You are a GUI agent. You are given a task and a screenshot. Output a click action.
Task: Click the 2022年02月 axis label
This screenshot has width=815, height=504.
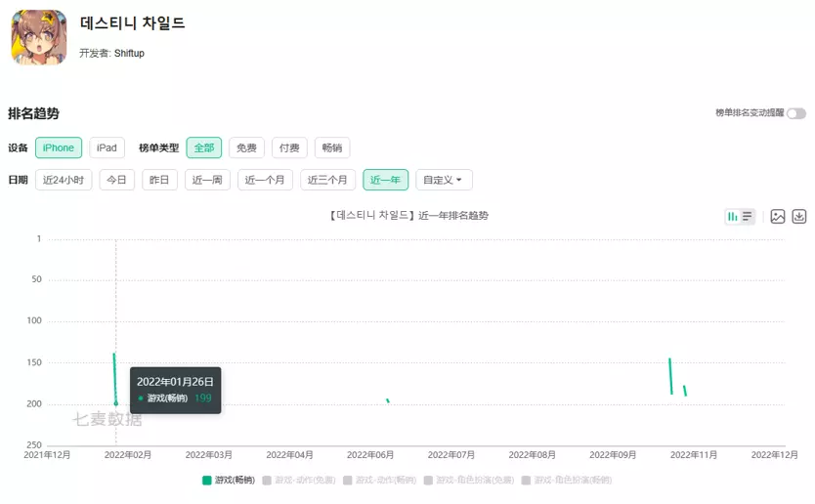(128, 454)
